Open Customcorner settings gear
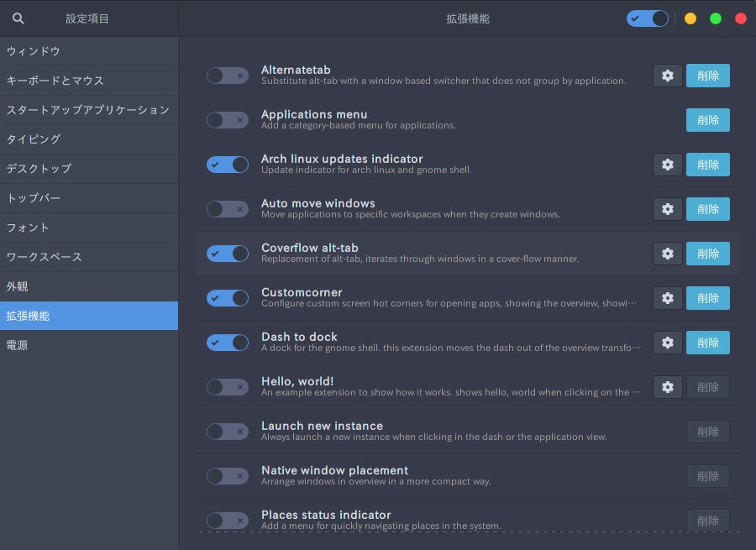756x550 pixels. [x=668, y=298]
